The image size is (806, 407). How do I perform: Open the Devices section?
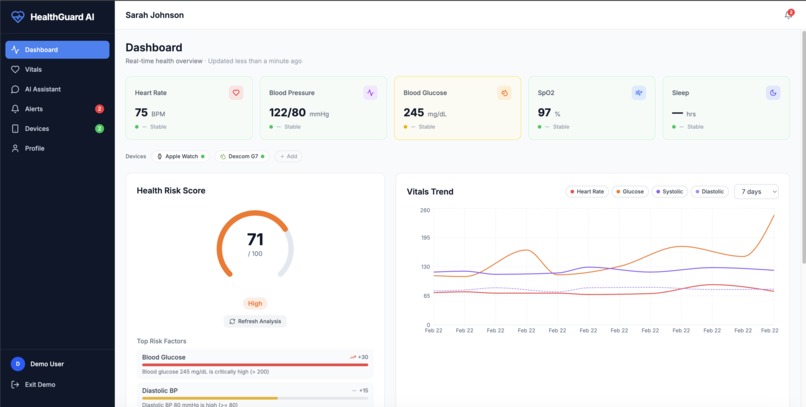pos(57,128)
